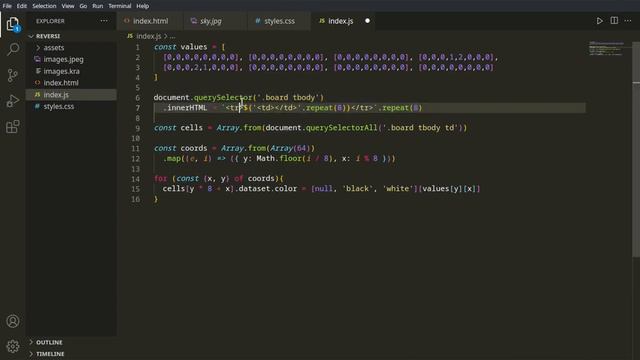640x360 pixels.
Task: Open the View menu
Action: 68,6
